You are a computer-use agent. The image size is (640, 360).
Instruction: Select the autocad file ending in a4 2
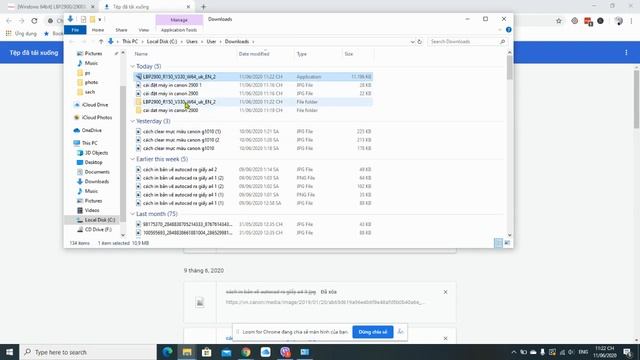pos(253,169)
